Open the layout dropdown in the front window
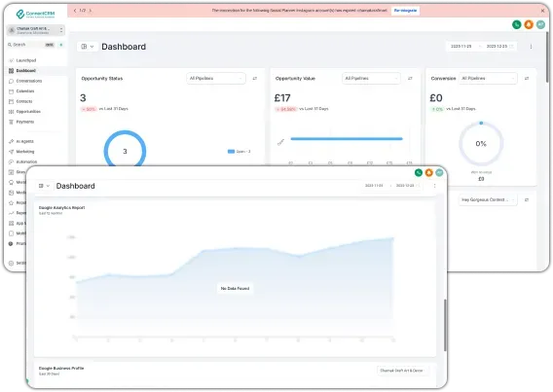Image resolution: width=553 pixels, height=392 pixels. click(44, 186)
